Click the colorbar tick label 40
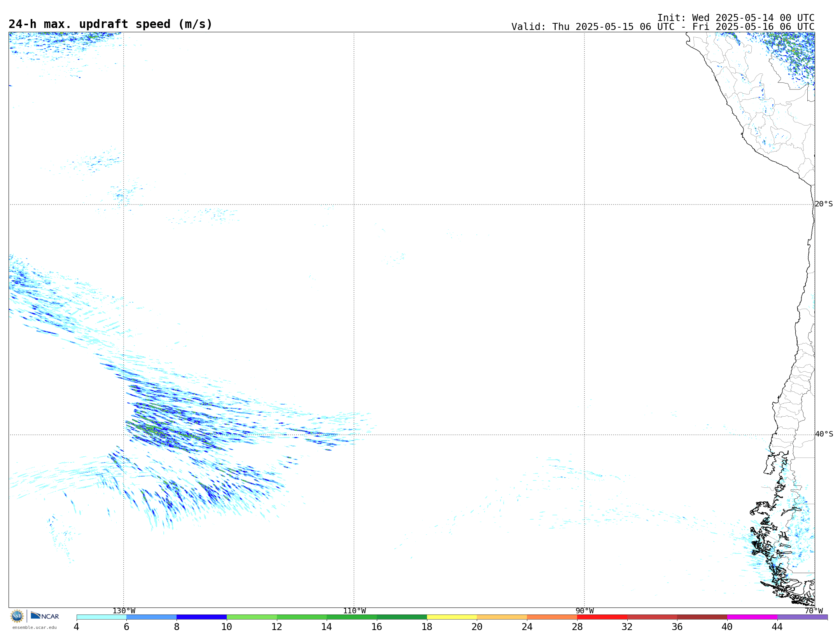This screenshot has width=840, height=632. [727, 627]
